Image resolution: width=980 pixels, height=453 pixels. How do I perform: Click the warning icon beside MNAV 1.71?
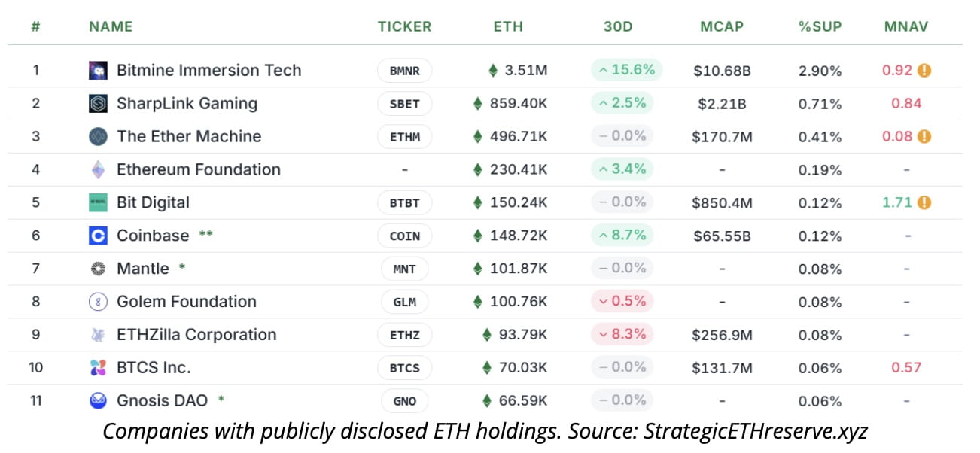[x=924, y=202]
